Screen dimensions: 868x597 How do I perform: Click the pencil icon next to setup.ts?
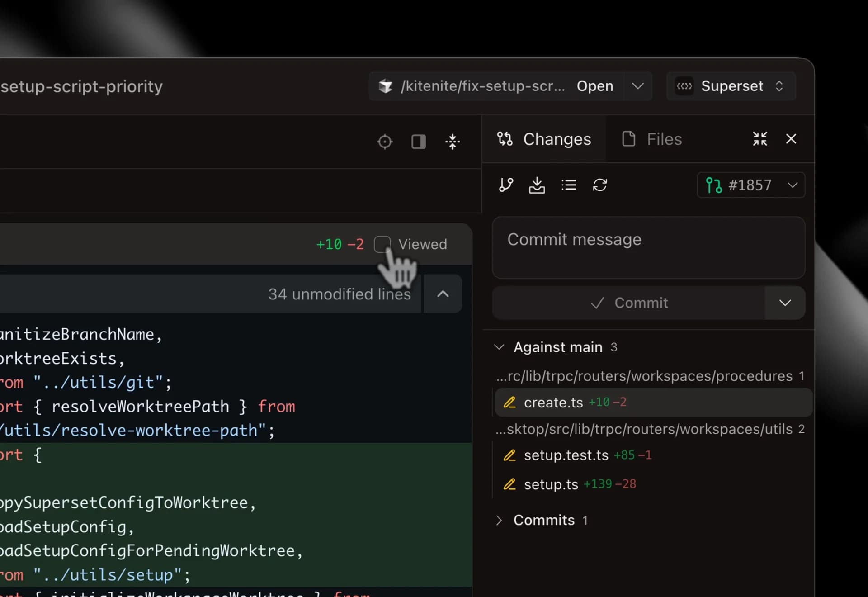tap(510, 484)
